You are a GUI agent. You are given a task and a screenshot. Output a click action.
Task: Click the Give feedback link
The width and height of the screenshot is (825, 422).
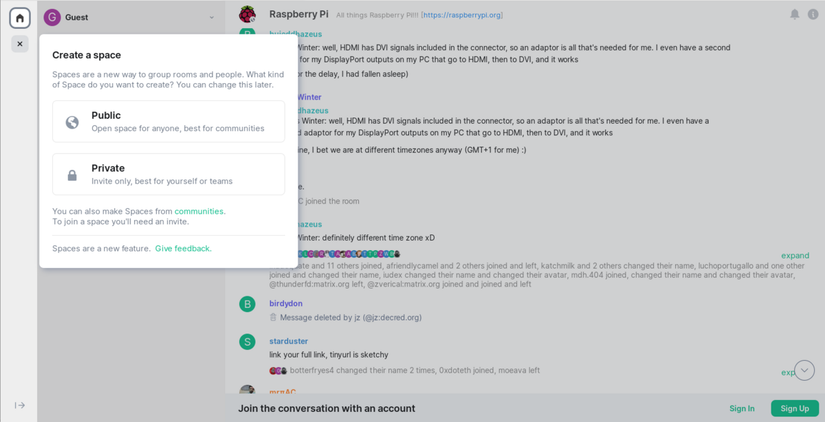click(183, 248)
